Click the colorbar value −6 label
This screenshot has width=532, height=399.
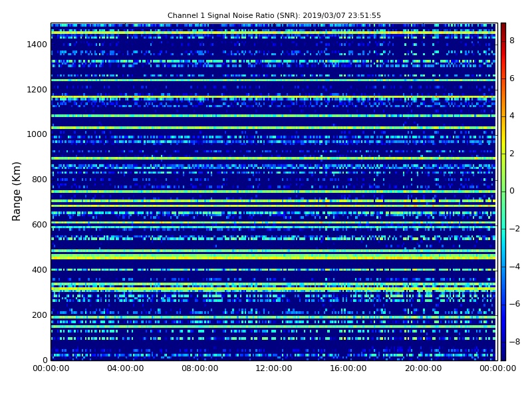pos(515,304)
